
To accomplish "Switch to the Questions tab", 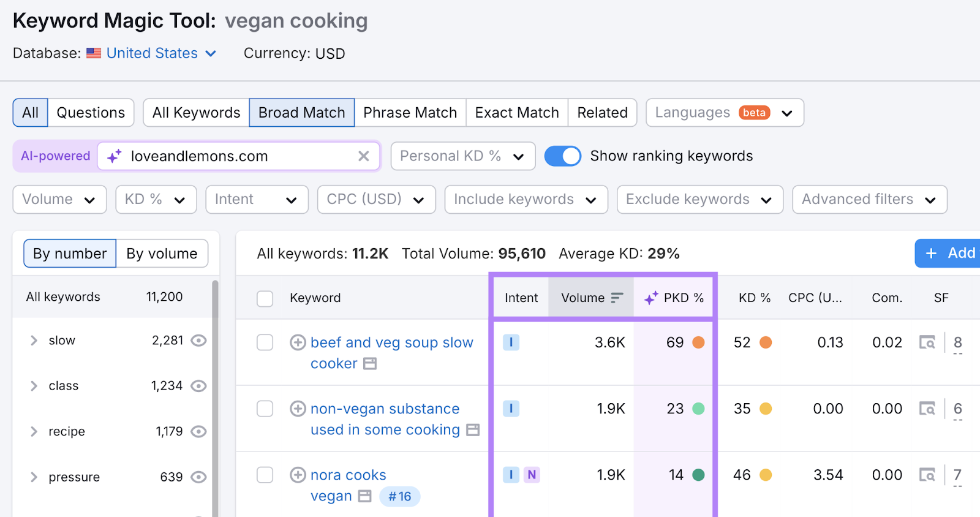I will [90, 113].
